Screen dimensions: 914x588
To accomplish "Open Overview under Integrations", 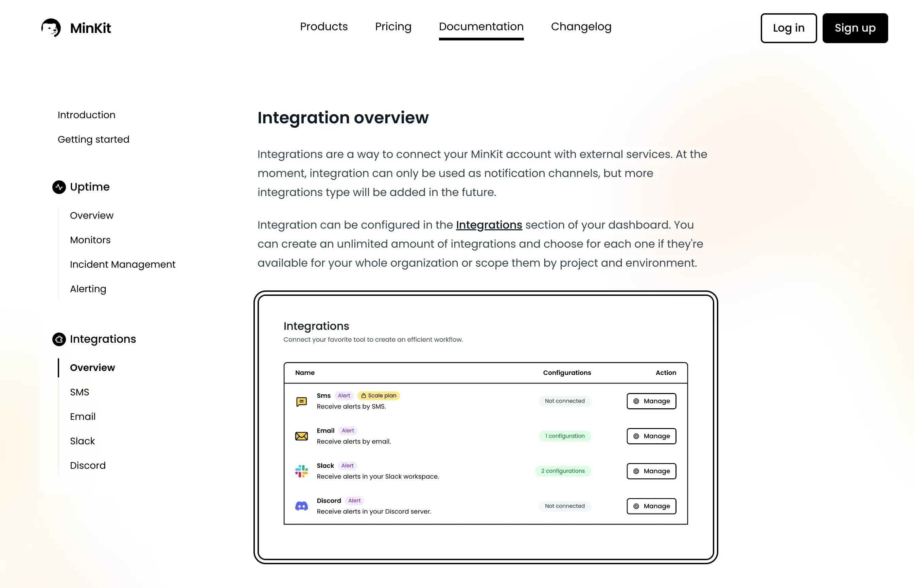I will pyautogui.click(x=92, y=368).
